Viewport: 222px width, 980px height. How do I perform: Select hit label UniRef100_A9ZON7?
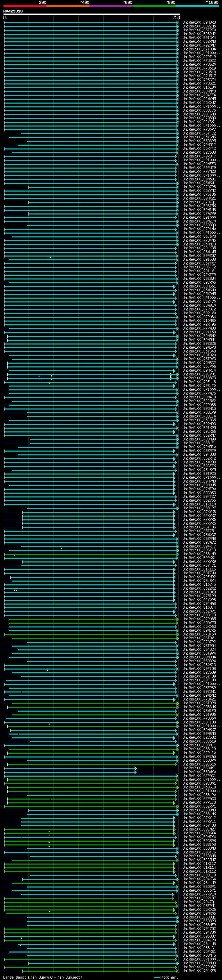click(199, 45)
